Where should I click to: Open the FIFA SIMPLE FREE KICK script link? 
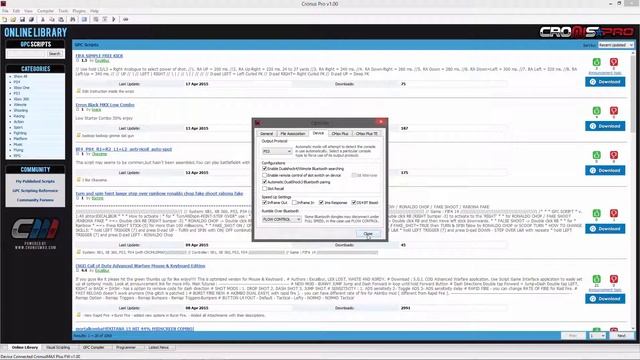pos(99,56)
